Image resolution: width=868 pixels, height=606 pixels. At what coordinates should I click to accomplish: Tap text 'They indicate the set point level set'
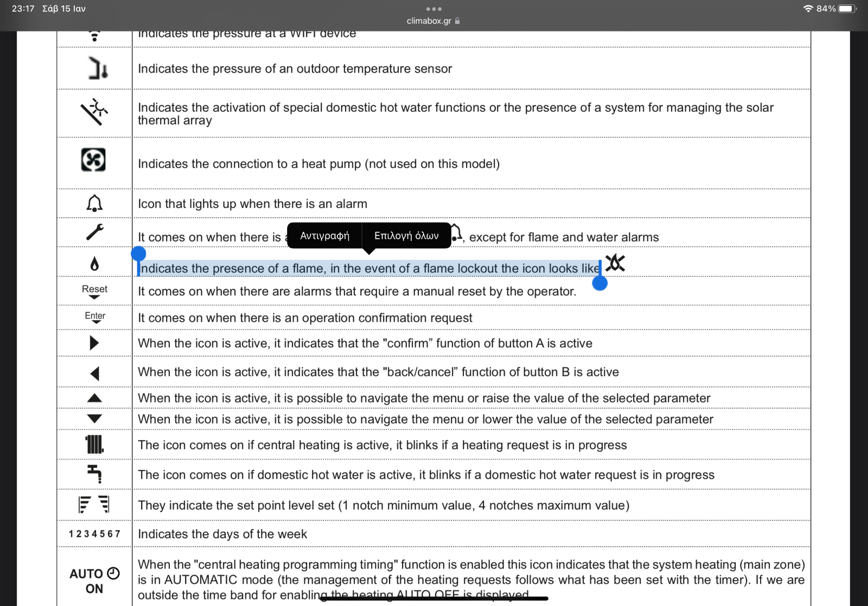coord(236,505)
